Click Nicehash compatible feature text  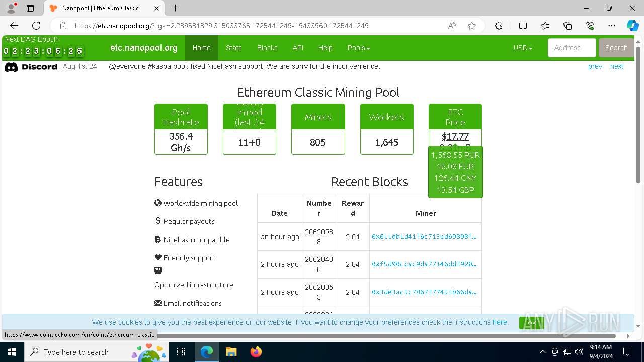(196, 240)
